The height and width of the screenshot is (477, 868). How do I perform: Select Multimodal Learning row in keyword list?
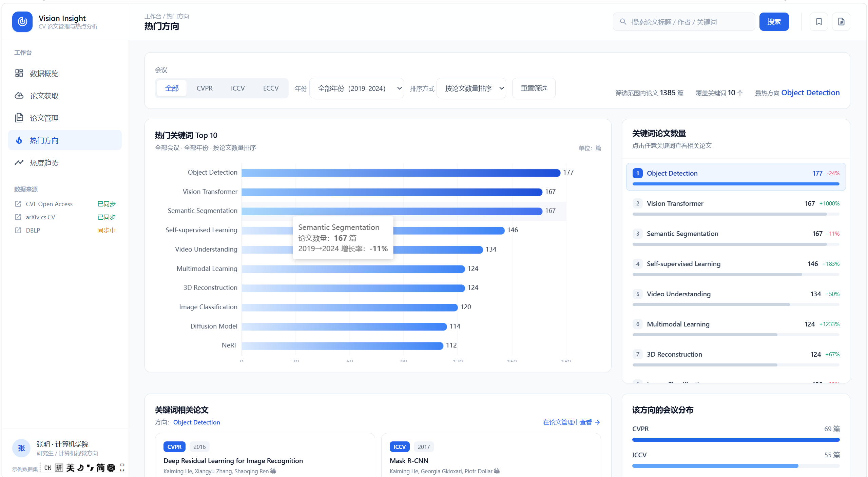[736, 327]
